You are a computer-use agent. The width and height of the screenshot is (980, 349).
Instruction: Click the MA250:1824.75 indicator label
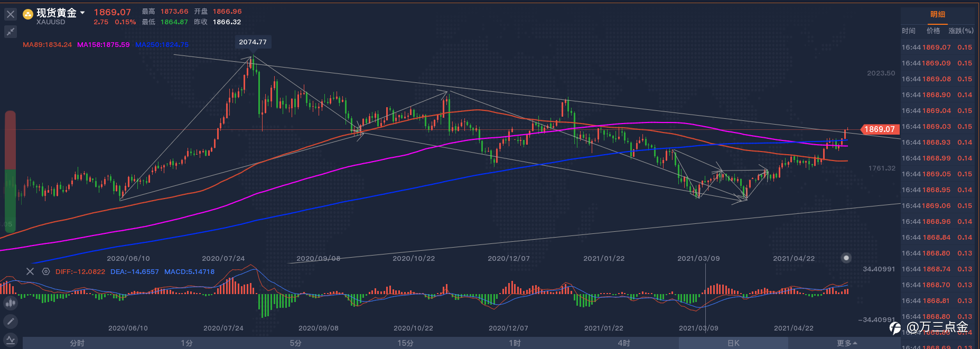click(162, 45)
